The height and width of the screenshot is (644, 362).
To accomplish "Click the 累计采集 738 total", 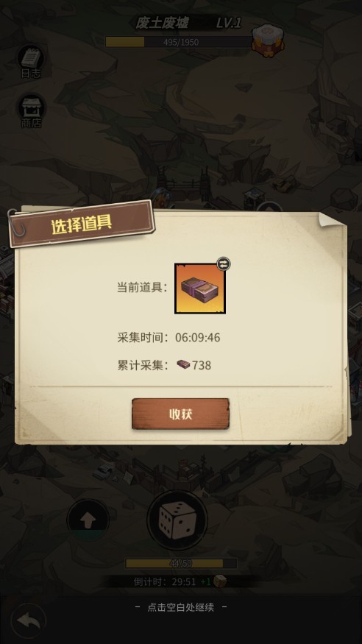I will click(x=164, y=365).
